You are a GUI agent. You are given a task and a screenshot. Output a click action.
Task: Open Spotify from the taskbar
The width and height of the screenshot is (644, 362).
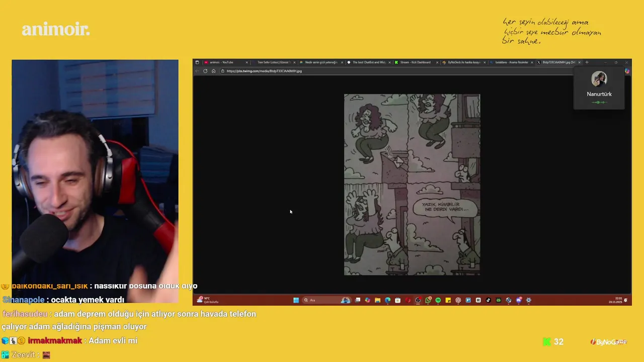[x=438, y=300]
